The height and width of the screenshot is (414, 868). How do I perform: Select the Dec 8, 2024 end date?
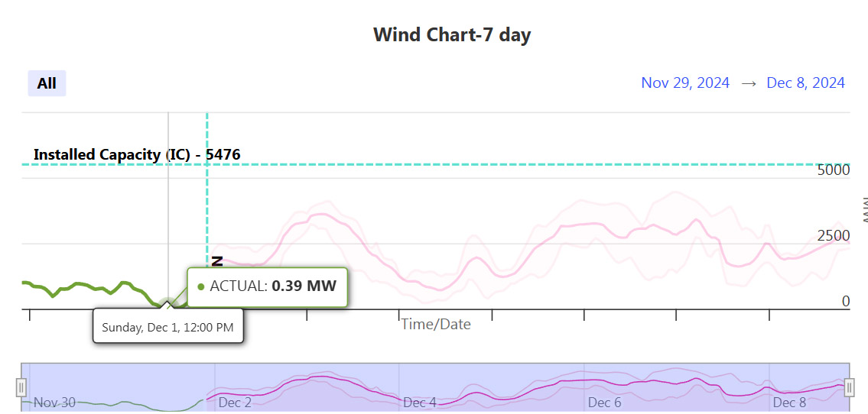pyautogui.click(x=805, y=83)
